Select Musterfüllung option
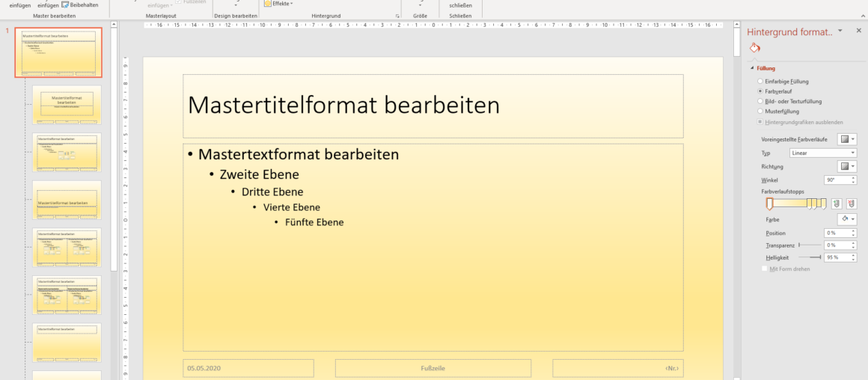This screenshot has height=380, width=868. (x=760, y=111)
